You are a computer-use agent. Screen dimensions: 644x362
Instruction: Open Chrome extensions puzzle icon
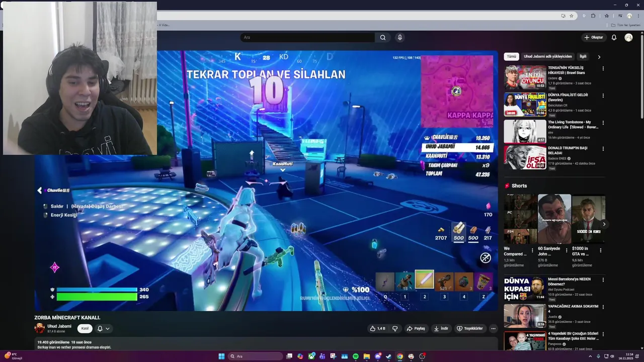(593, 16)
